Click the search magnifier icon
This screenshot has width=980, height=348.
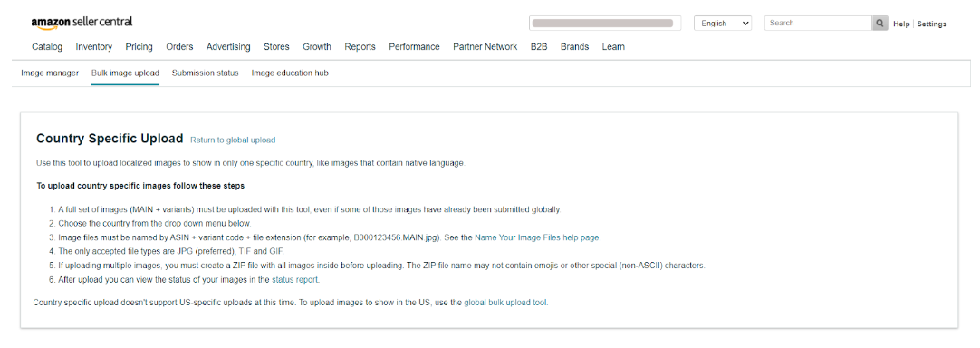click(x=880, y=24)
